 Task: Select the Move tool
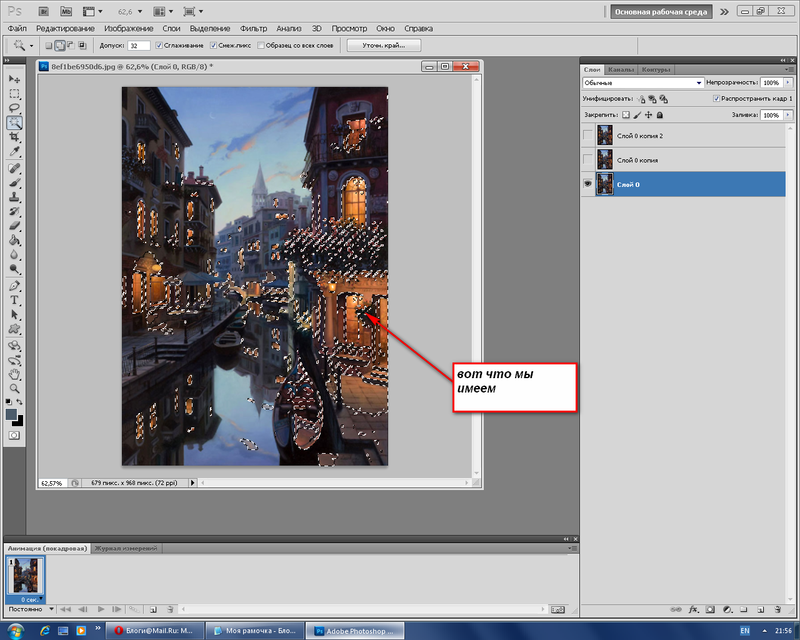[x=14, y=79]
